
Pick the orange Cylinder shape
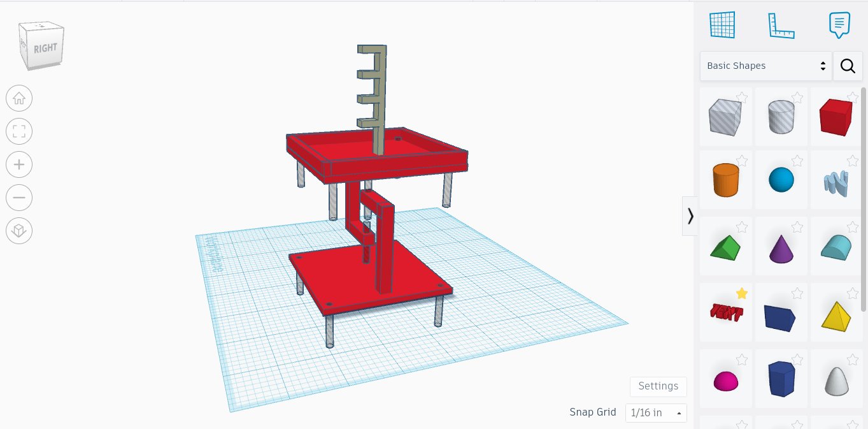(x=725, y=180)
